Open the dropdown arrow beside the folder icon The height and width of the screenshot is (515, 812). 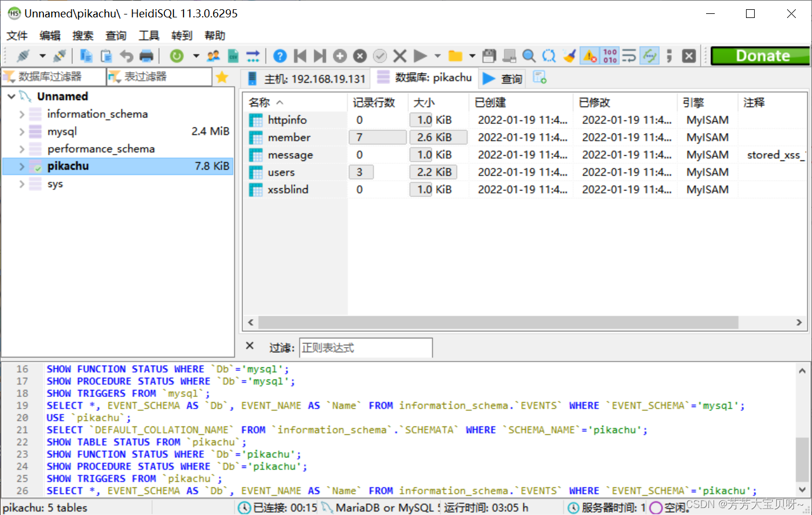coord(472,56)
